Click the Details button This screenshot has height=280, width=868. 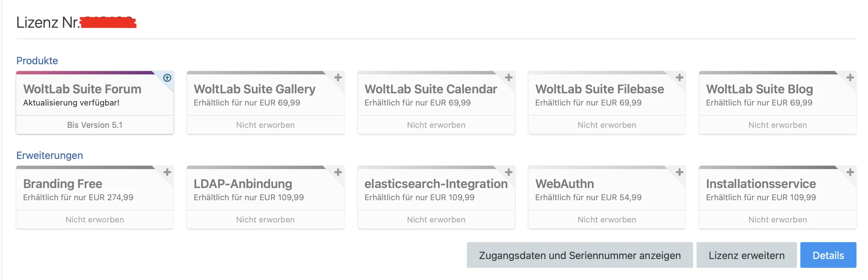828,255
